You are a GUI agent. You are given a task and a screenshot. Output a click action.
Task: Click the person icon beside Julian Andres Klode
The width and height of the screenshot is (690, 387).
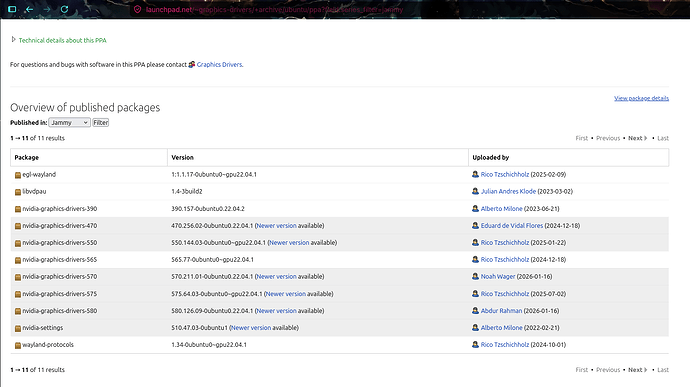[x=475, y=191]
